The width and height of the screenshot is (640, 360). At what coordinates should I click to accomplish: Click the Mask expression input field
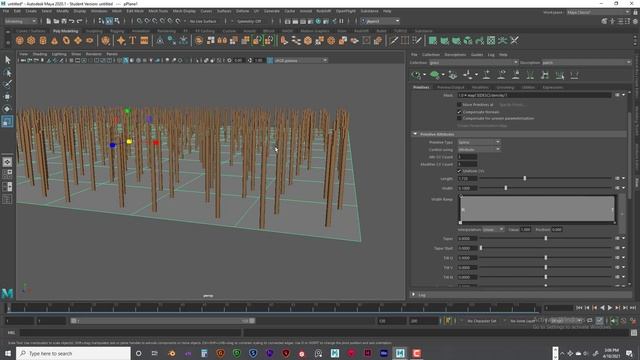click(534, 95)
